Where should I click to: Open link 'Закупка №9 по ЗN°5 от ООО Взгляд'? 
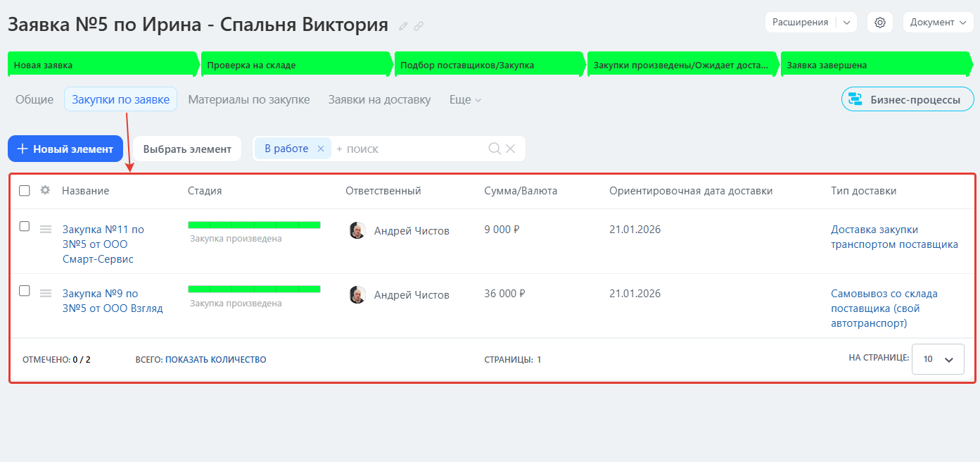113,301
